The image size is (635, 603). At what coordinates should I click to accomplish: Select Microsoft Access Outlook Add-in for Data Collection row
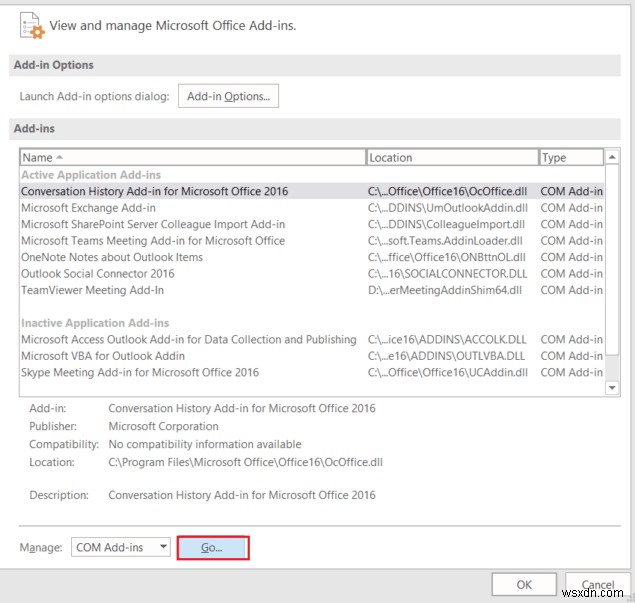tap(312, 339)
